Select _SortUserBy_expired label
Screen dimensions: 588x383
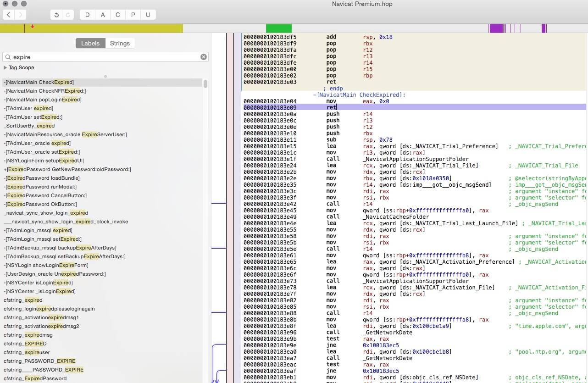click(29, 126)
